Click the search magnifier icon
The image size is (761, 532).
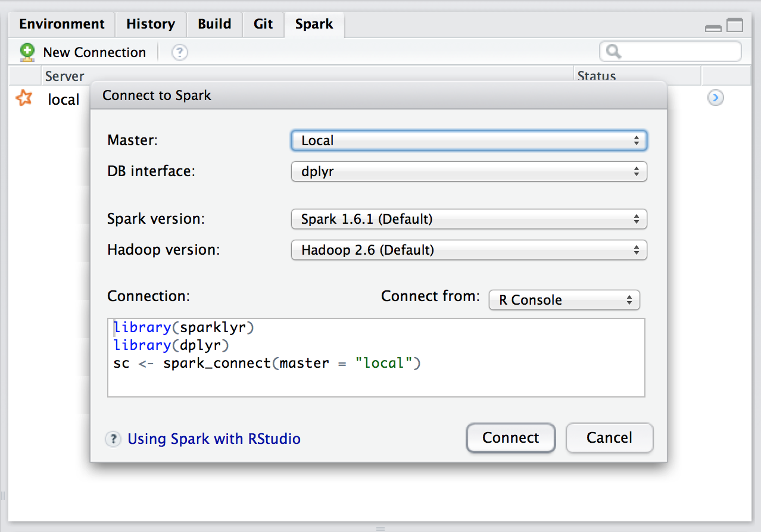click(614, 52)
